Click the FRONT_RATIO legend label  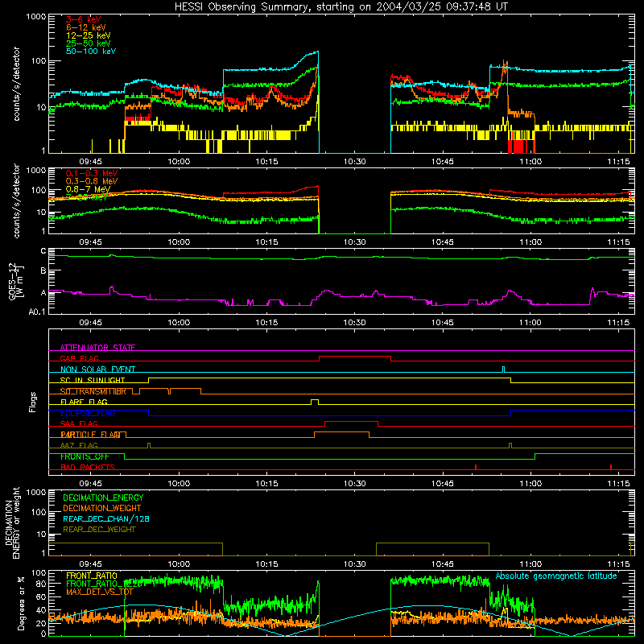(x=92, y=576)
